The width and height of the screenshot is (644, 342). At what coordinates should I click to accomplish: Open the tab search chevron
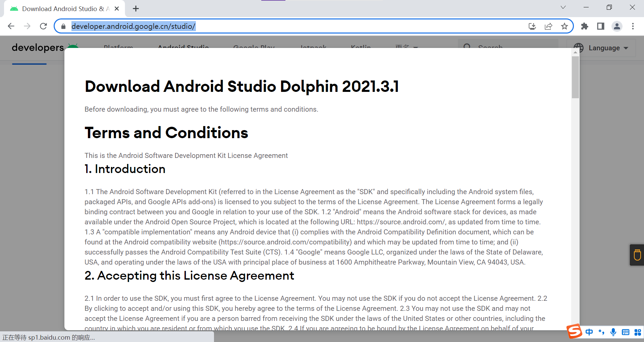[x=563, y=7]
